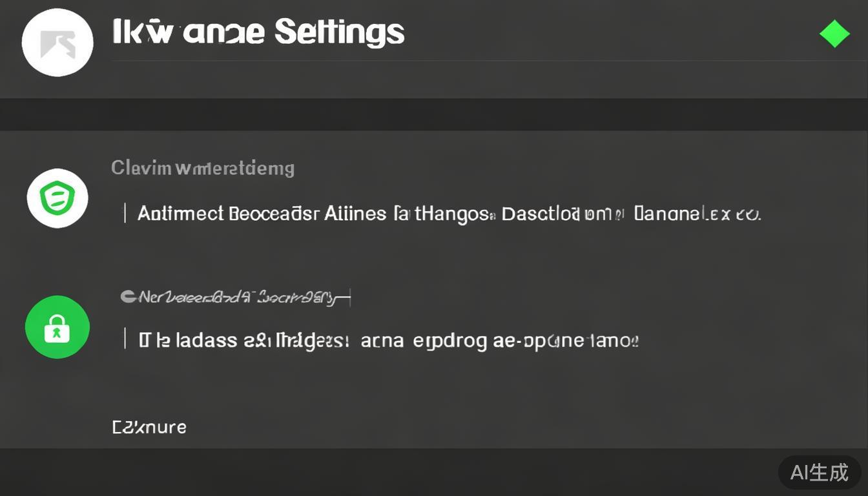Select the "Clavim wmeratdemg" section heading
The image size is (868, 496).
[203, 169]
